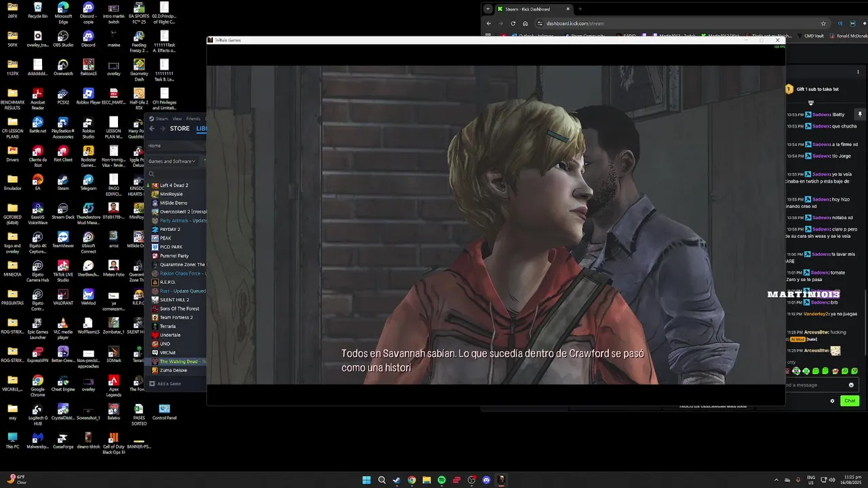Open Steam library Home
Screen dimensions: 868x488
pos(155,146)
